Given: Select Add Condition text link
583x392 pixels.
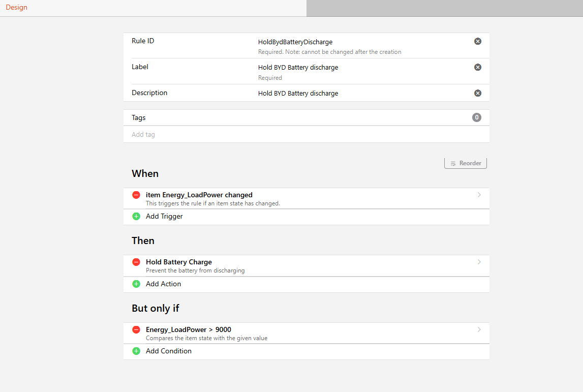Looking at the screenshot, I should (168, 351).
